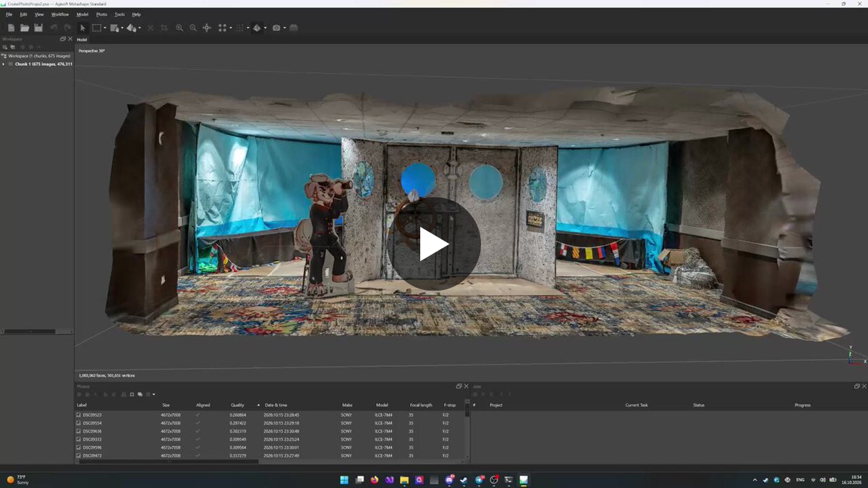The image size is (868, 488).
Task: Save the project with the floppy icon
Action: pos(38,27)
